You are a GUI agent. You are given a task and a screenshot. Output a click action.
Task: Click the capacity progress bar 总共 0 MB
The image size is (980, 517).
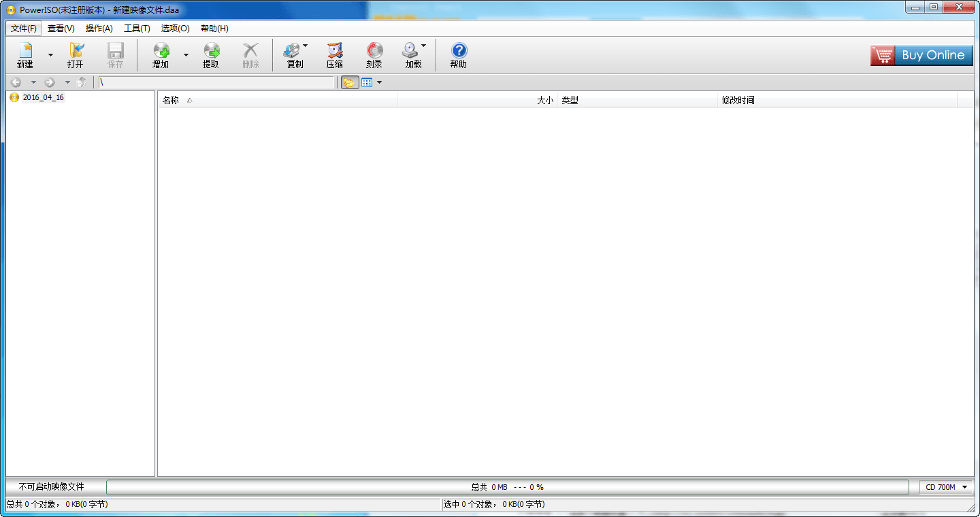[x=507, y=487]
